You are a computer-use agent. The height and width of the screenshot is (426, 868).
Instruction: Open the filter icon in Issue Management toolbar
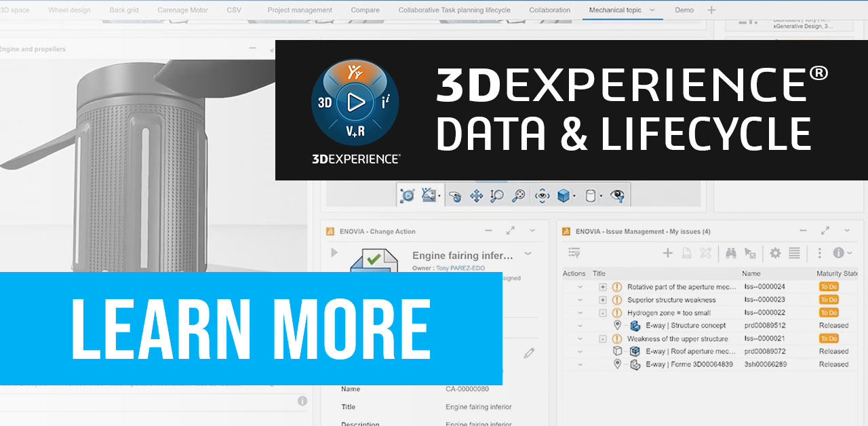coord(573,252)
